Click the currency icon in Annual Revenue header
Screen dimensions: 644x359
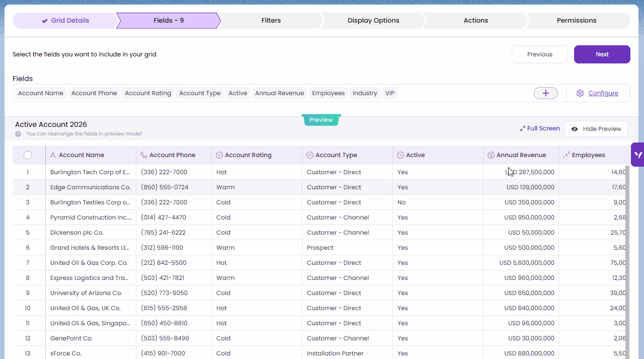tap(491, 155)
